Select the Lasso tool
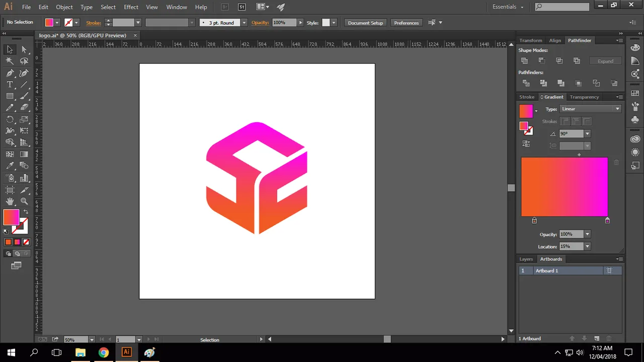644x362 pixels. [x=24, y=61]
